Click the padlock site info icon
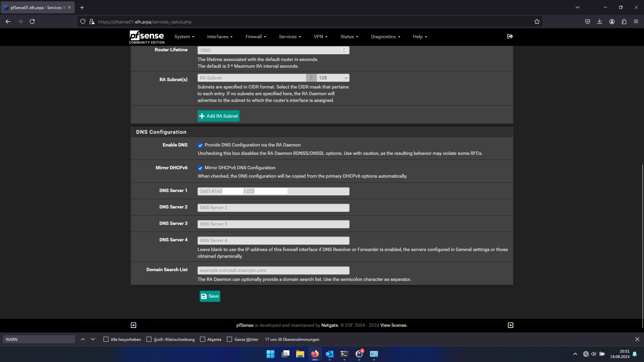Image resolution: width=644 pixels, height=362 pixels. coord(92,21)
